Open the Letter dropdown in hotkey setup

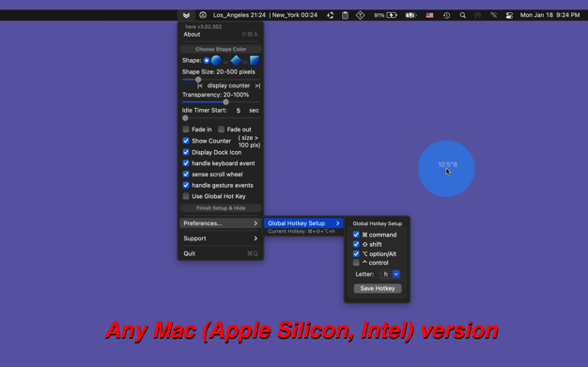click(x=396, y=274)
